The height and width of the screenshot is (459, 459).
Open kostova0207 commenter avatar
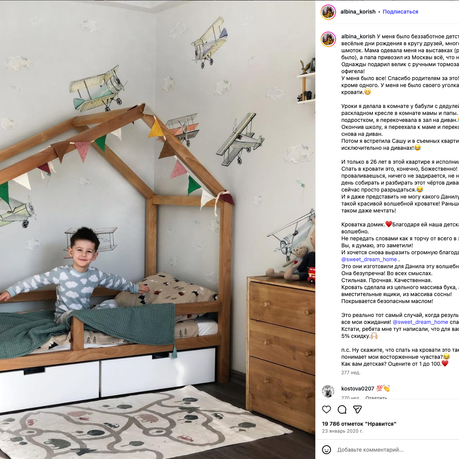(x=328, y=391)
